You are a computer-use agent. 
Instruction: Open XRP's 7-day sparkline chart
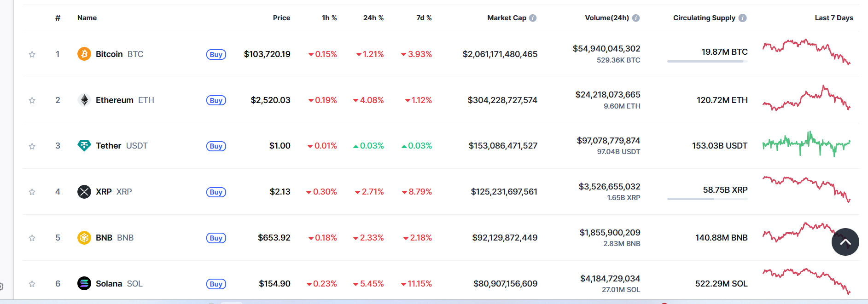pos(806,189)
